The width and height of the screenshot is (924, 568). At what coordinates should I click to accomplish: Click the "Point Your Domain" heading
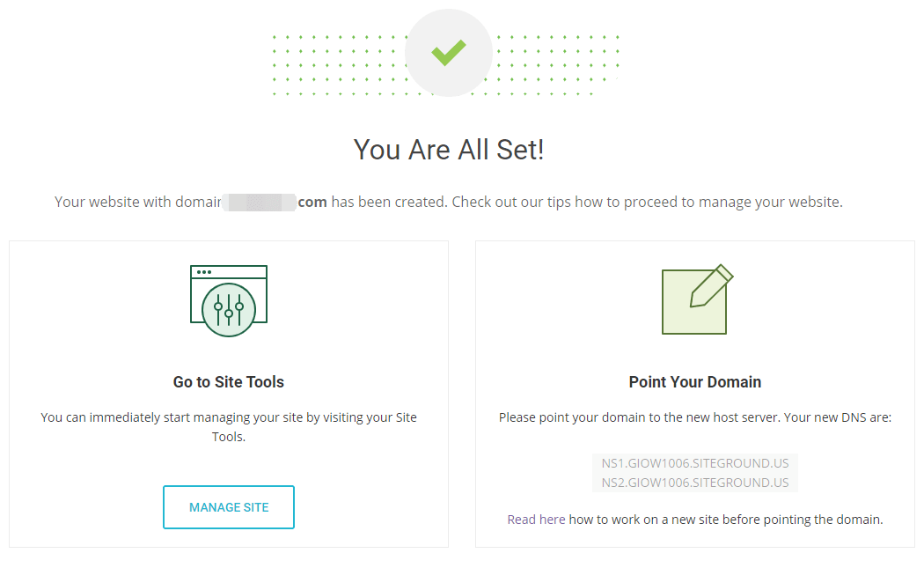(695, 382)
